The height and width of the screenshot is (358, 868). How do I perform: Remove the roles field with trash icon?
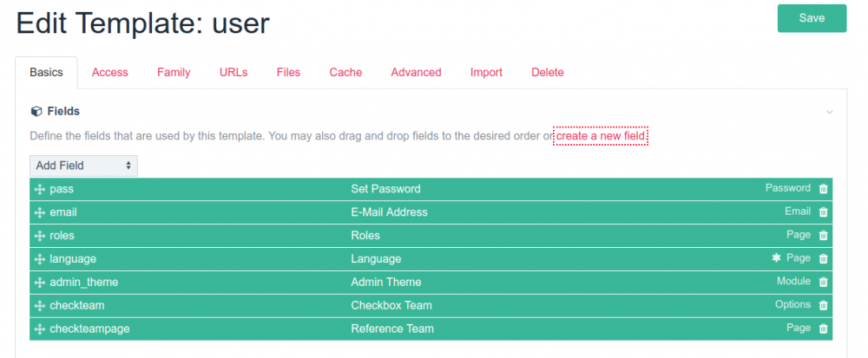coord(823,235)
